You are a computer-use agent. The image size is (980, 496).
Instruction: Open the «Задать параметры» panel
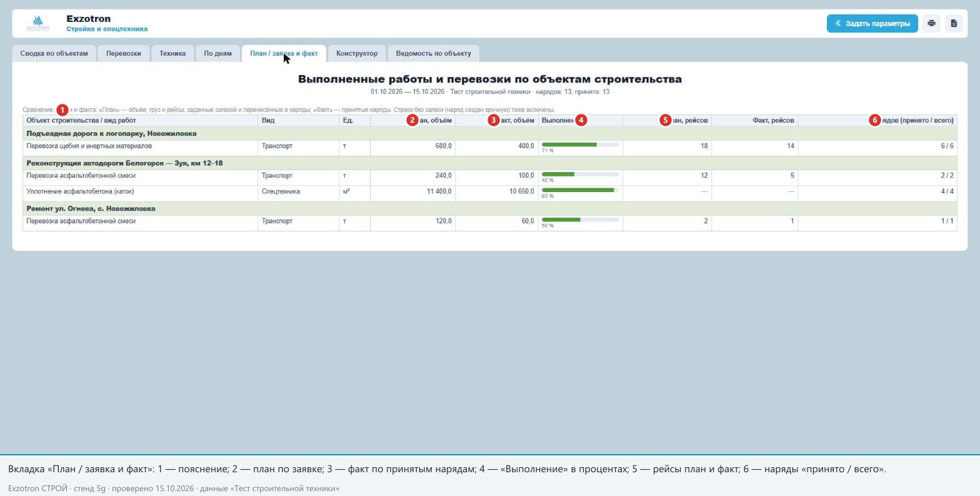pyautogui.click(x=872, y=23)
